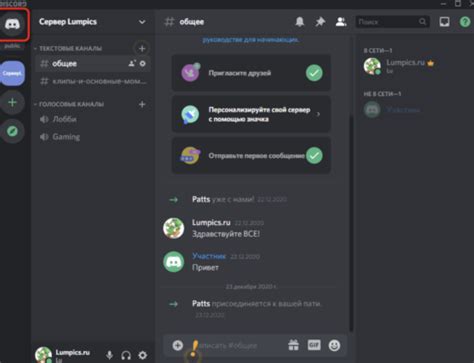The height and width of the screenshot is (363, 474).
Task: Collapse the ГОЛОСОВЫЕ КАНАЛЫ category
Action: 71,104
